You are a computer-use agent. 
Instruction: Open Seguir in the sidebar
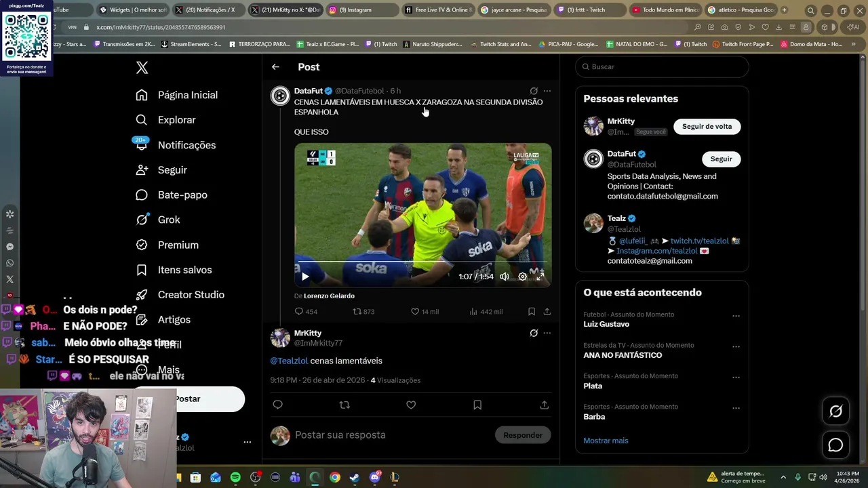(161, 170)
